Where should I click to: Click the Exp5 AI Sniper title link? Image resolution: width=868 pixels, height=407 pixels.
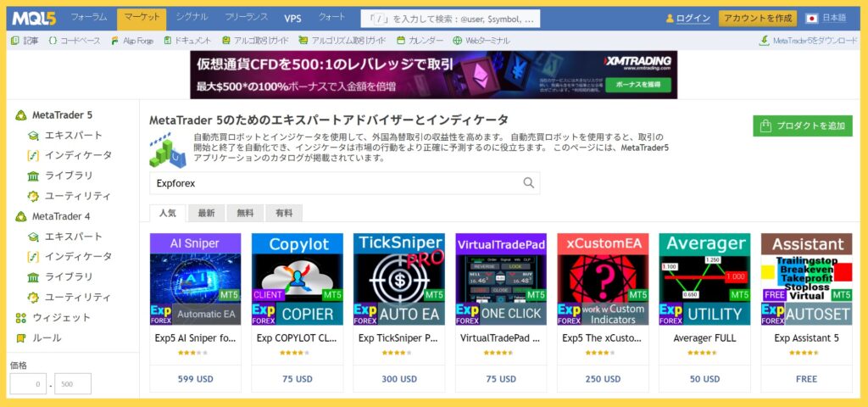(x=196, y=337)
